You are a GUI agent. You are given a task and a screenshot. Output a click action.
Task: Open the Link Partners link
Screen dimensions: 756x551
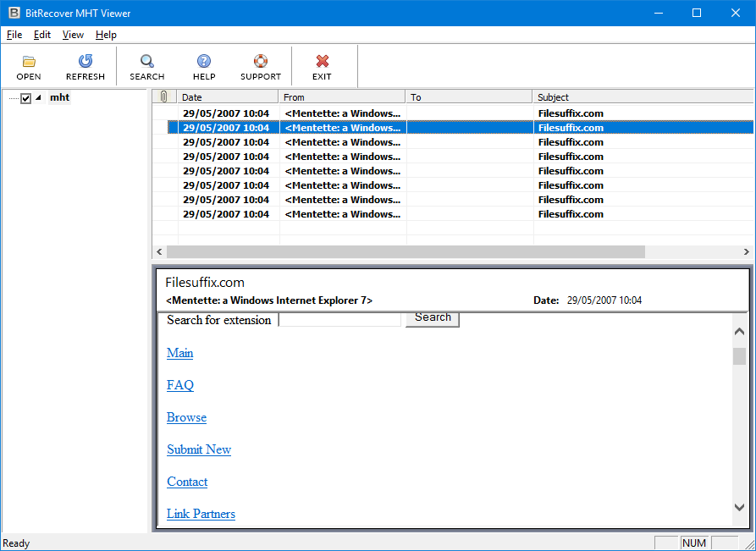[x=201, y=514]
